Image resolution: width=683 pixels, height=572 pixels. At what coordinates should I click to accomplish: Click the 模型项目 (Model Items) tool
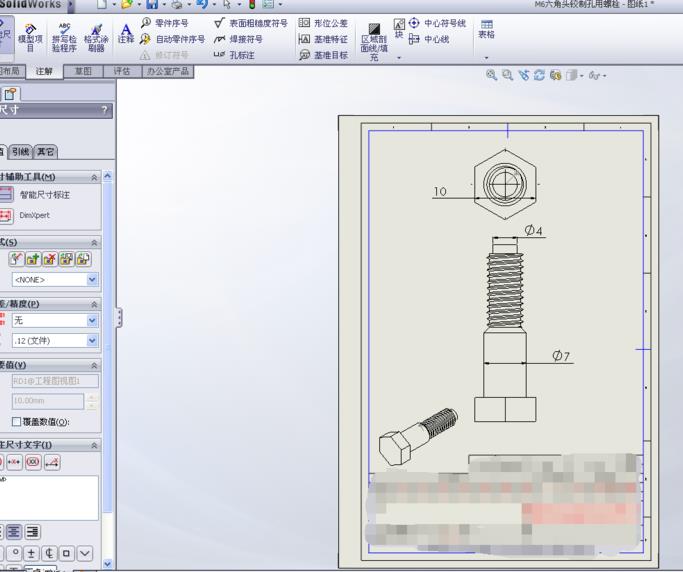point(30,37)
